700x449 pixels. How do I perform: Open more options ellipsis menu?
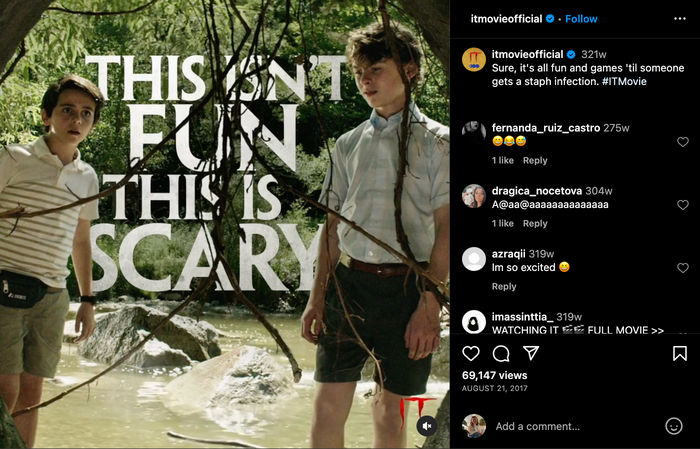[679, 19]
